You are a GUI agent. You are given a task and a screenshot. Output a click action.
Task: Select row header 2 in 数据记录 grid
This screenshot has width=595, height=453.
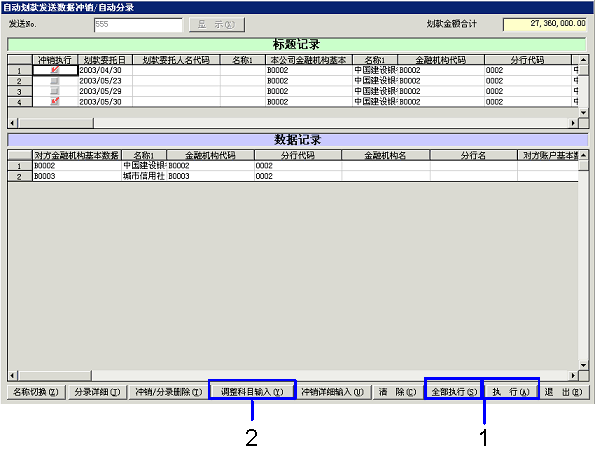pos(19,176)
